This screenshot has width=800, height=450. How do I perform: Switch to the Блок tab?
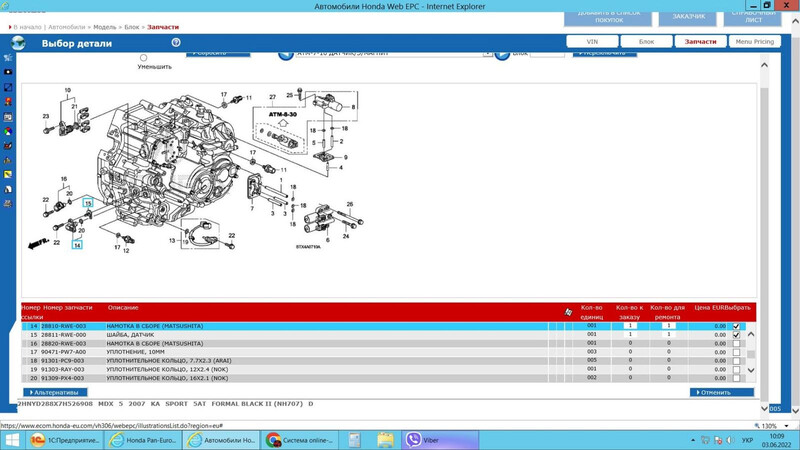pyautogui.click(x=646, y=41)
